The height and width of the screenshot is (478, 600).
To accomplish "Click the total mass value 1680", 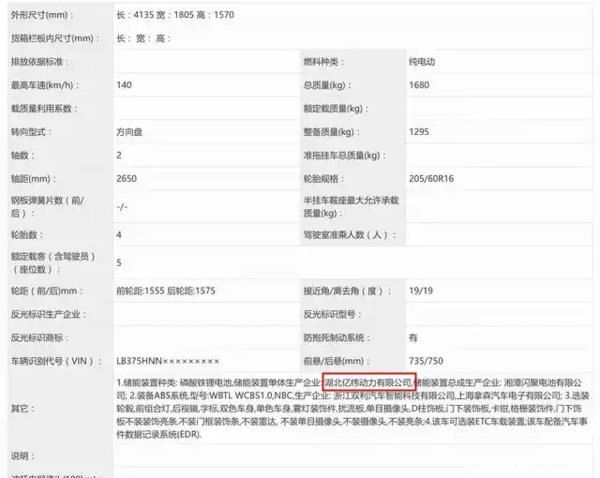I will [x=419, y=85].
